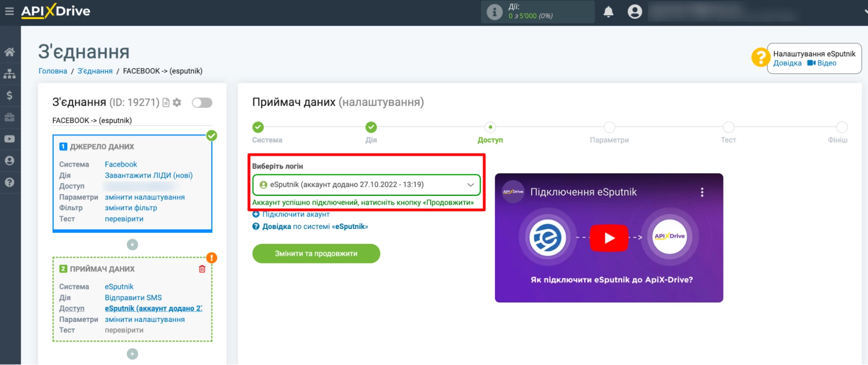Add a block below the data receiver
Screen dimensions: 868x365
[132, 354]
